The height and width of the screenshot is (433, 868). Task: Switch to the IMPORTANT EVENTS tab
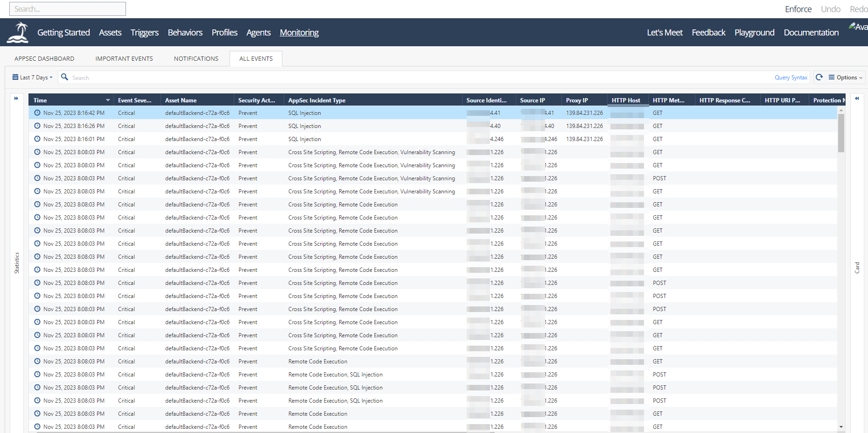[124, 58]
